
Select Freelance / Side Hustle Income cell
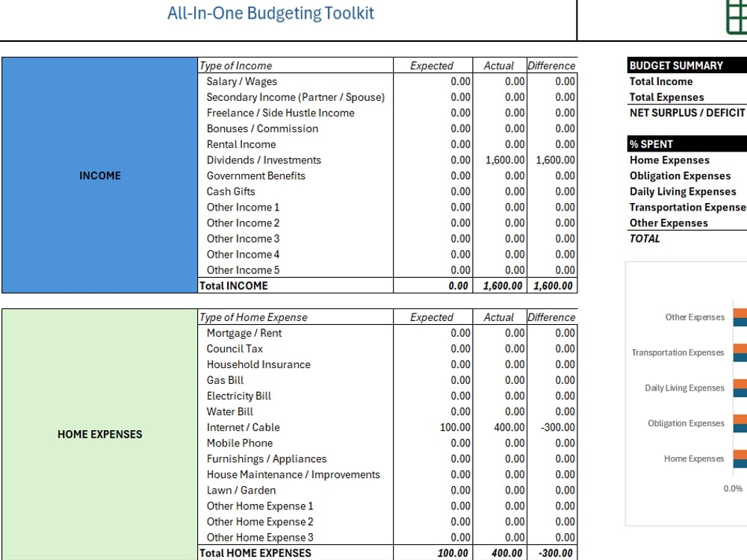coord(281,113)
